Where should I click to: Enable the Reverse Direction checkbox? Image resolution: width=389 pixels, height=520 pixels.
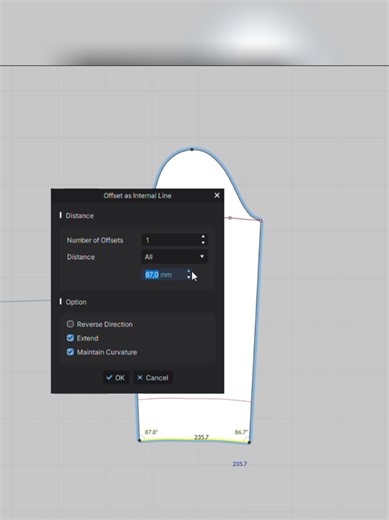pyautogui.click(x=70, y=324)
